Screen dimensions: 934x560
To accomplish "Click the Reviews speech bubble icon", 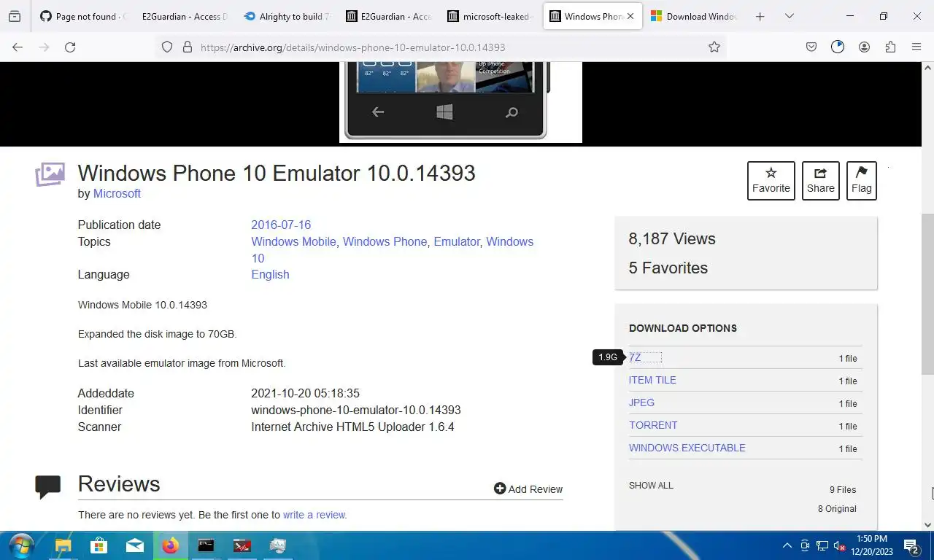I will click(48, 486).
